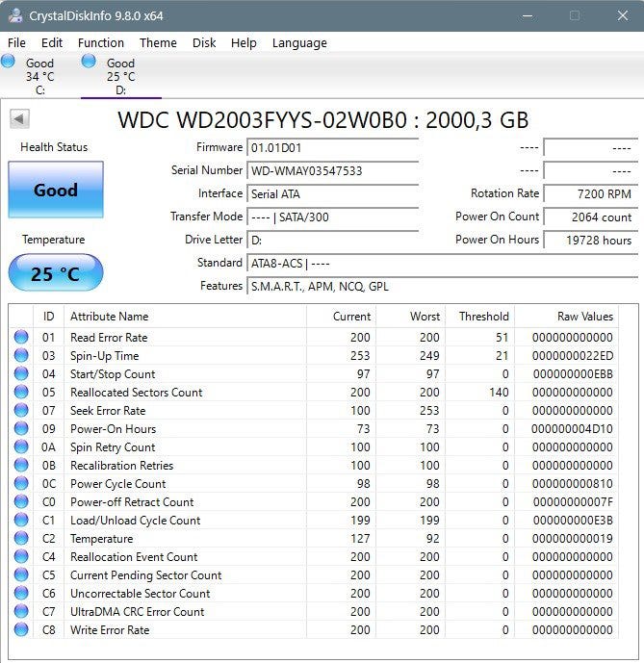The width and height of the screenshot is (644, 663).
Task: Click the Drive Letter field
Action: tap(332, 241)
